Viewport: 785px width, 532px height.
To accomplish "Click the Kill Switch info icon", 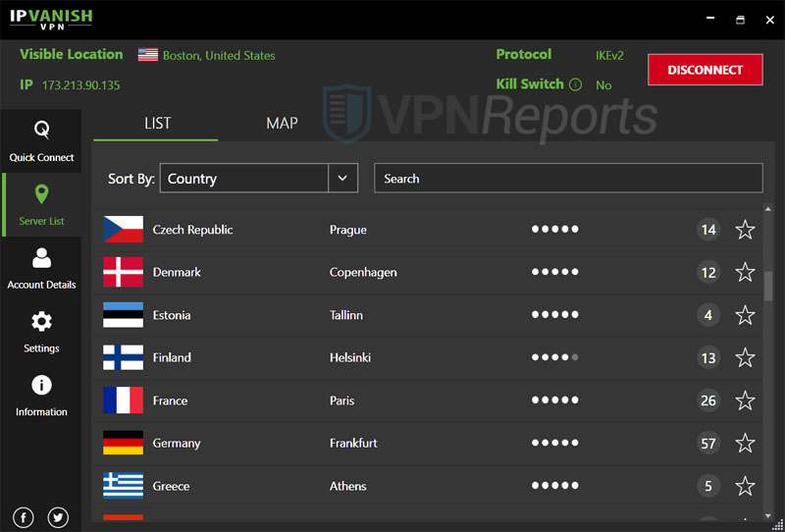I will pyautogui.click(x=575, y=84).
